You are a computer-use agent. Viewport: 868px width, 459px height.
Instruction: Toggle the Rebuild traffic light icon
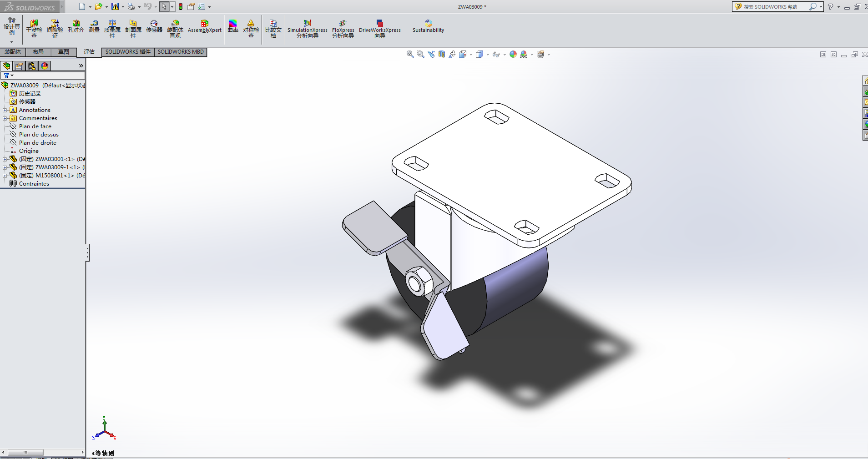point(181,6)
